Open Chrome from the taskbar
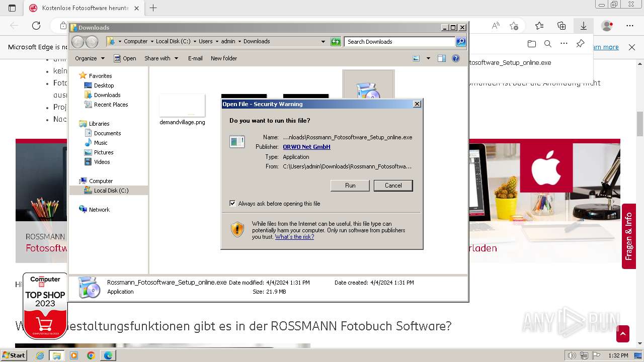This screenshot has width=644, height=362. click(91, 355)
